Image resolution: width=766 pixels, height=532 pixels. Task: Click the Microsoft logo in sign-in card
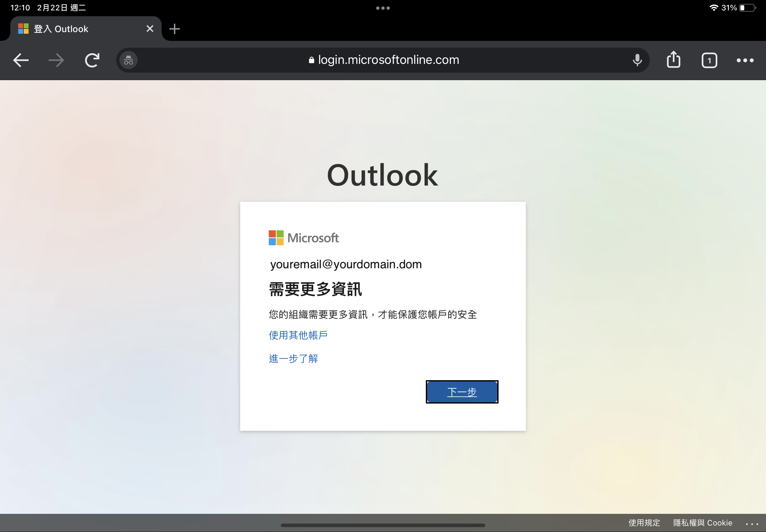tap(303, 238)
